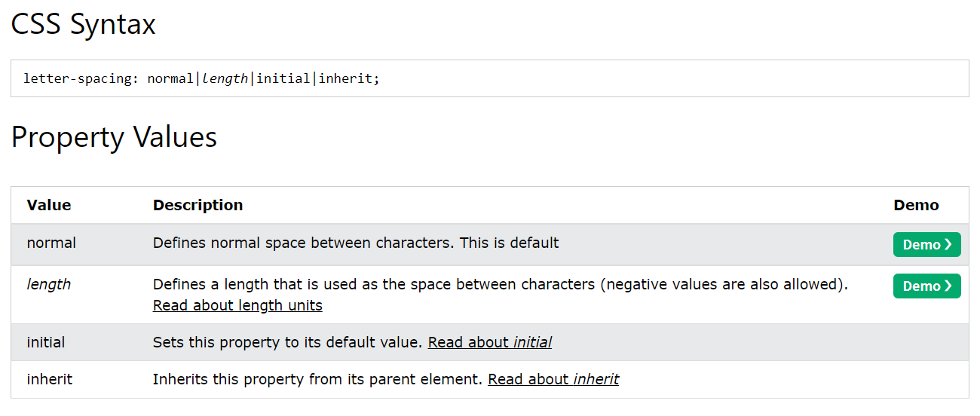The height and width of the screenshot is (416, 980).
Task: Select the 'inherit' value cell
Action: pyautogui.click(x=50, y=379)
